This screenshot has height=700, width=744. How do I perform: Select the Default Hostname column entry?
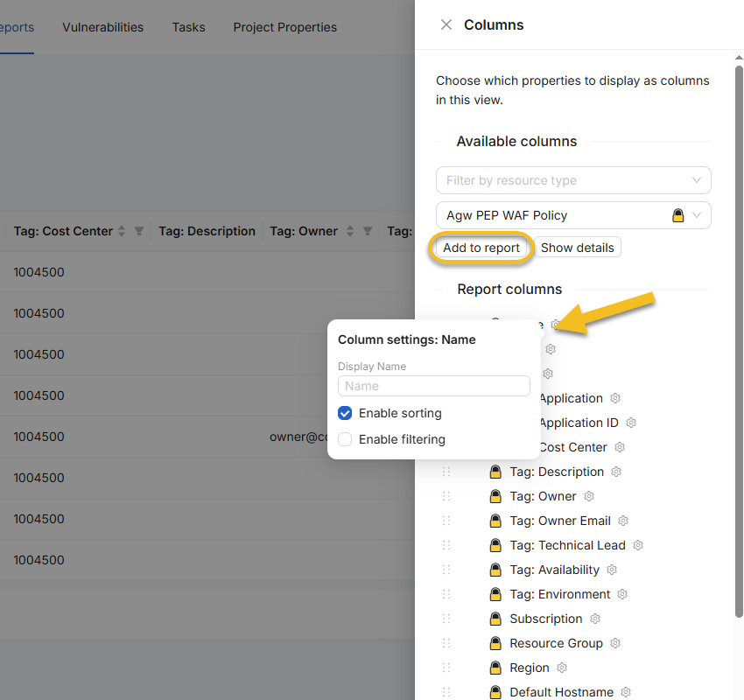click(x=561, y=692)
